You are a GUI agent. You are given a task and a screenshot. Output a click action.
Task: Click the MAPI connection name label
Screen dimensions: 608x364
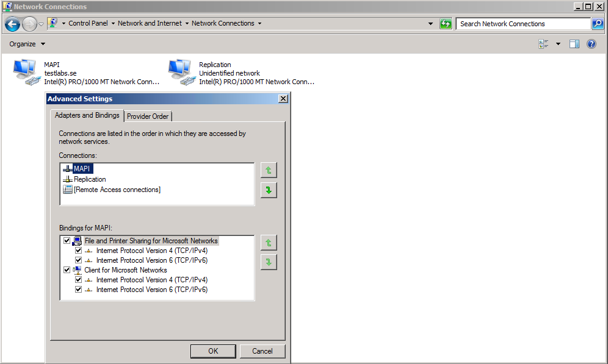pyautogui.click(x=51, y=65)
